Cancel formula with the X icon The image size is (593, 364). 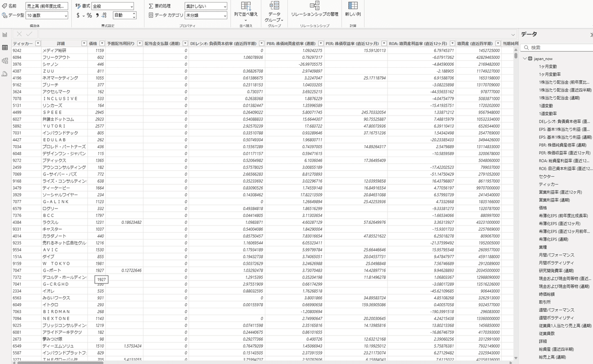[x=19, y=34]
